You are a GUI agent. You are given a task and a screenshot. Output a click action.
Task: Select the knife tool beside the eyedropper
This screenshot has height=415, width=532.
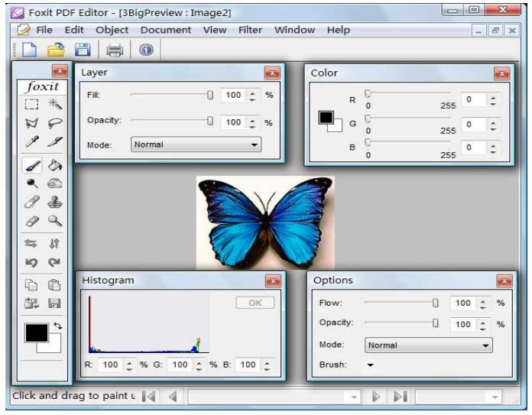pos(54,141)
